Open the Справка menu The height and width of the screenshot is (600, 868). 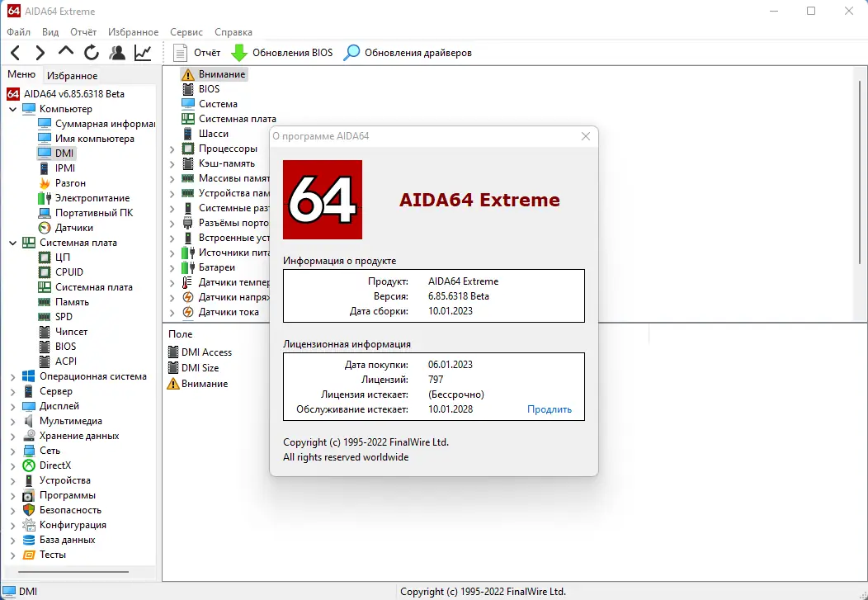pos(234,32)
